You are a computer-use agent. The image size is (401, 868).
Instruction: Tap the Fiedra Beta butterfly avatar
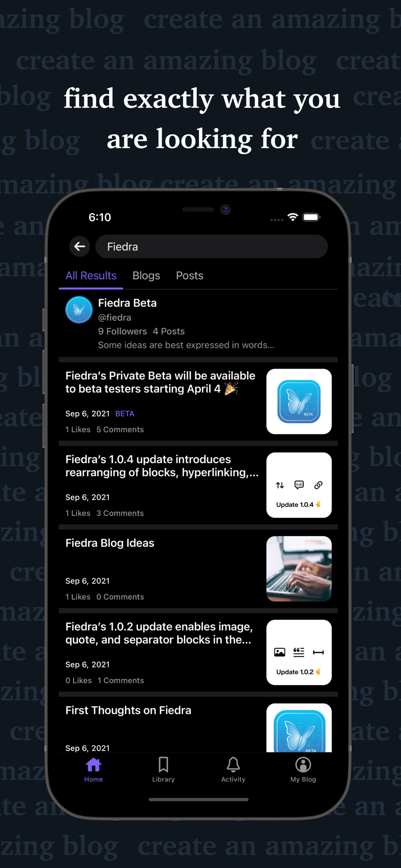coord(79,310)
